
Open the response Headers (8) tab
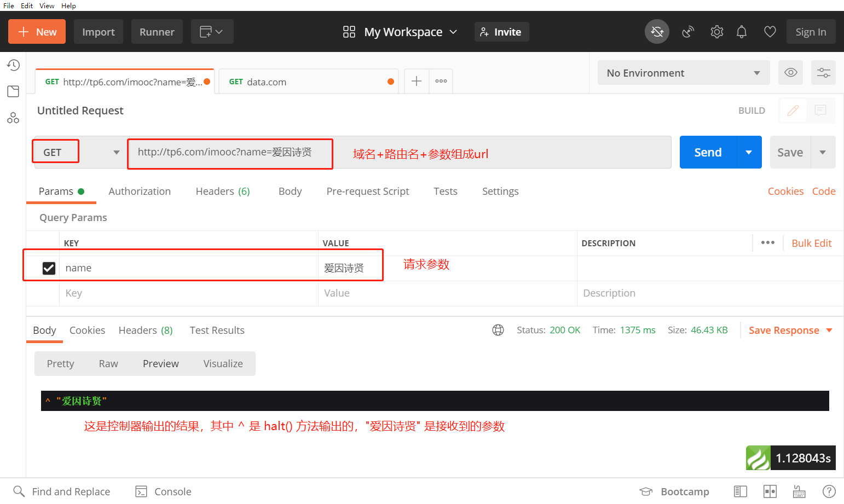[x=146, y=330]
